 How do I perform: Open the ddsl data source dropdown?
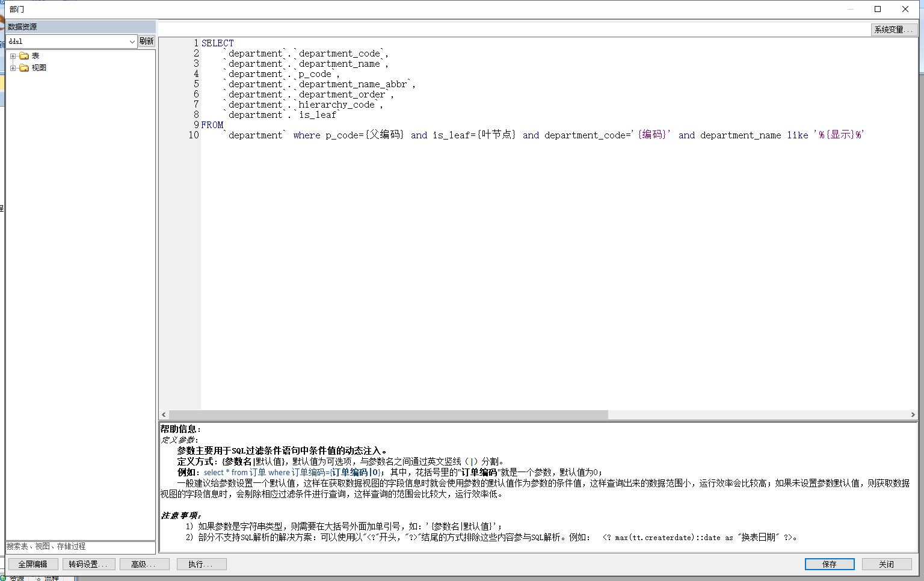(x=132, y=41)
